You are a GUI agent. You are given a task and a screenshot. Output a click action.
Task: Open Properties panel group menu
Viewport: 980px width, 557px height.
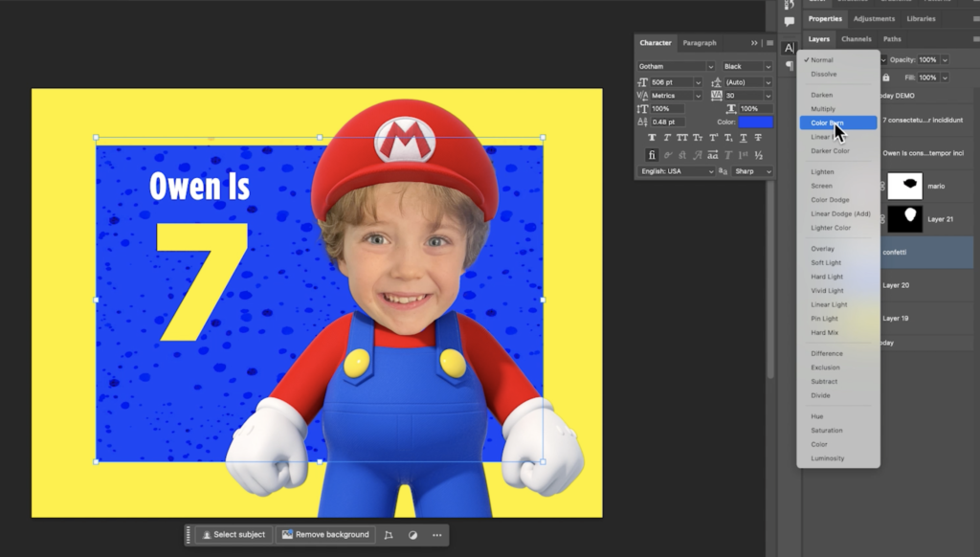[x=975, y=19]
